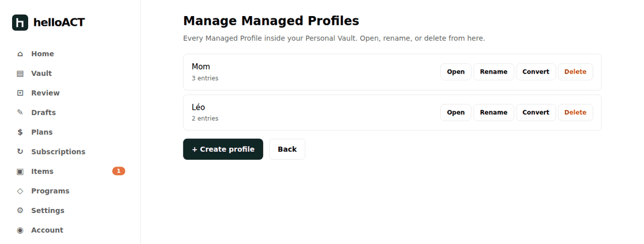The height and width of the screenshot is (244, 644).
Task: Click the Items square icon
Action: pyautogui.click(x=20, y=172)
